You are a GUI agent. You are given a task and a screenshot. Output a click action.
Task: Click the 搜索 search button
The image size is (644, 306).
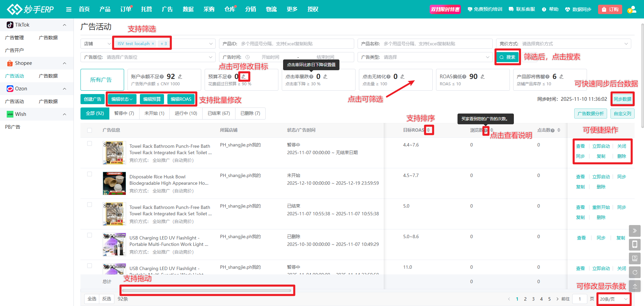coord(507,57)
